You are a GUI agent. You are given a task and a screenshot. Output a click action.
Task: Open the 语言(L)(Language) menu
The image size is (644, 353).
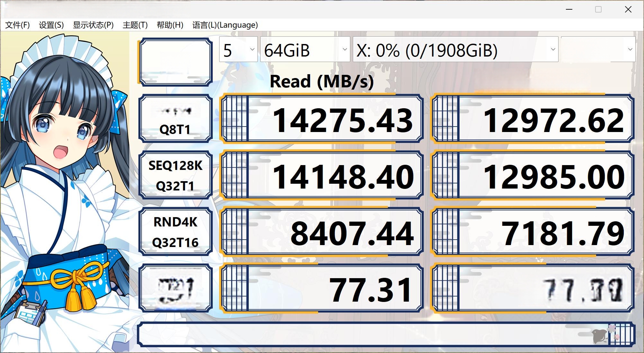(x=225, y=25)
